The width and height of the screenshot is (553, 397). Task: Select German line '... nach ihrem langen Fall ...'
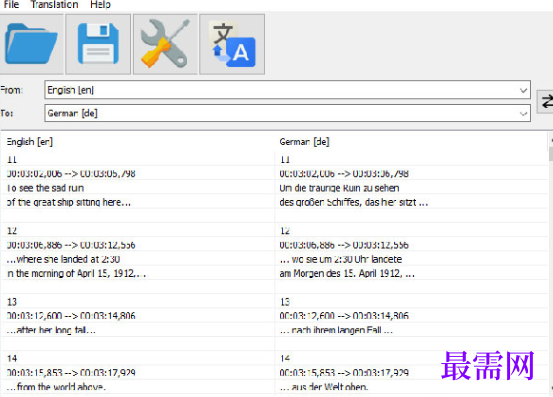336,330
